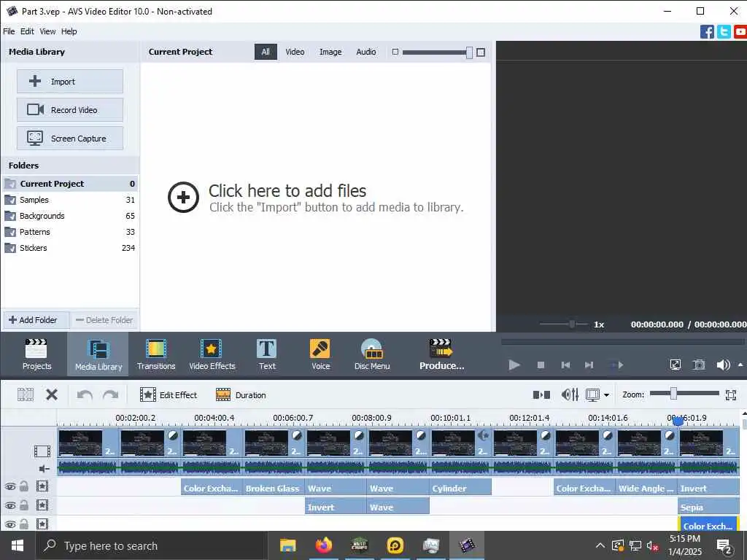Stop the preview playback
This screenshot has height=560, width=747.
pyautogui.click(x=541, y=365)
